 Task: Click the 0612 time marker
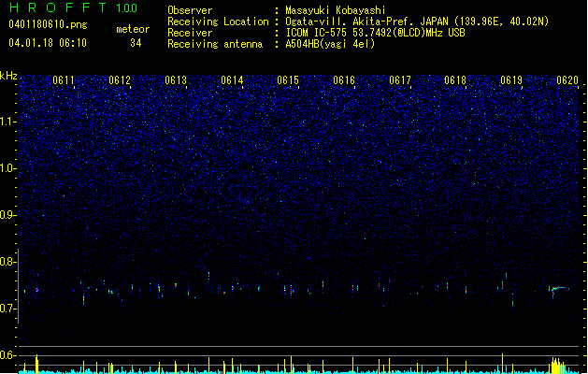pyautogui.click(x=120, y=80)
